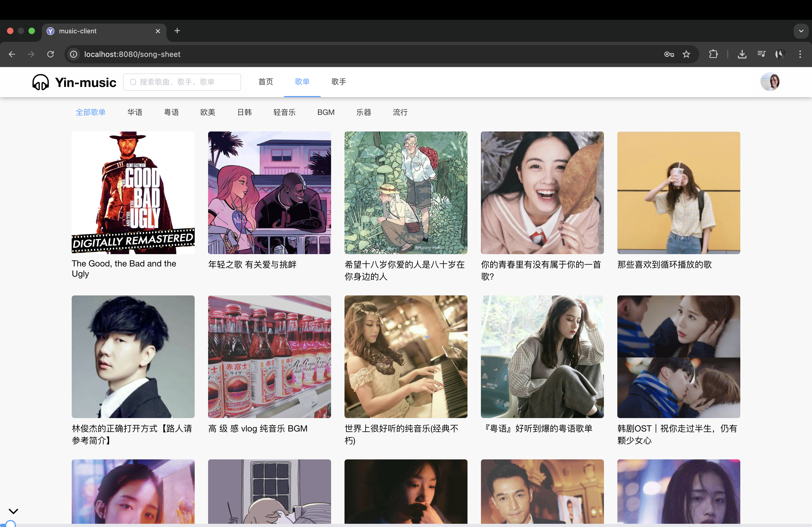Viewport: 812px width, 527px height.
Task: Select the 歌单 navigation item
Action: pyautogui.click(x=302, y=82)
